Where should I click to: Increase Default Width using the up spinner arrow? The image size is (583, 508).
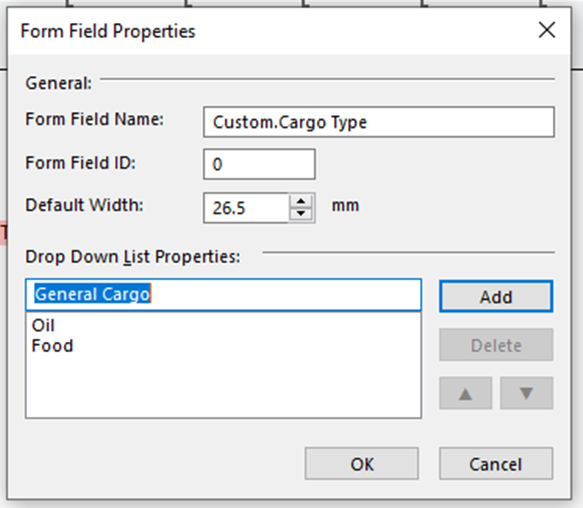(x=301, y=202)
